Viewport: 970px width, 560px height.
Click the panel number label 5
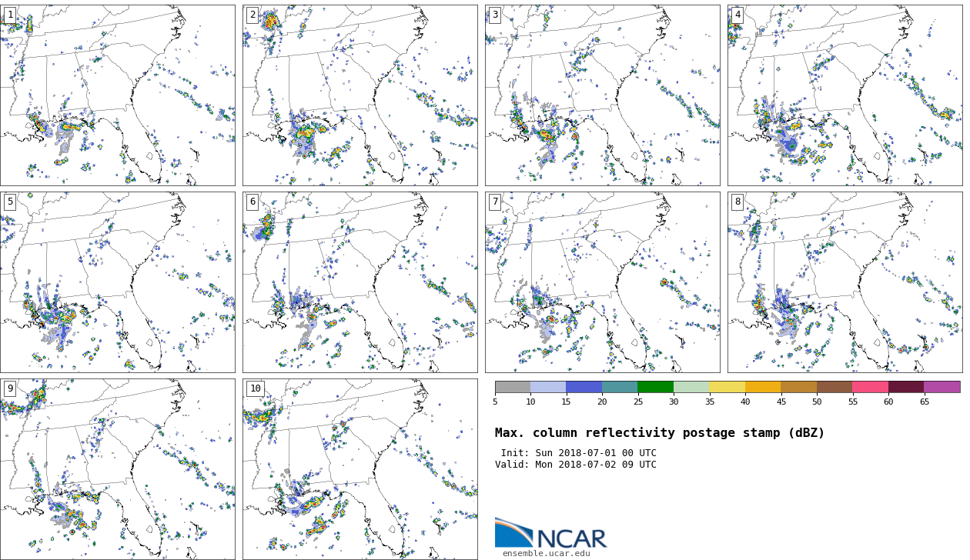pos(10,202)
